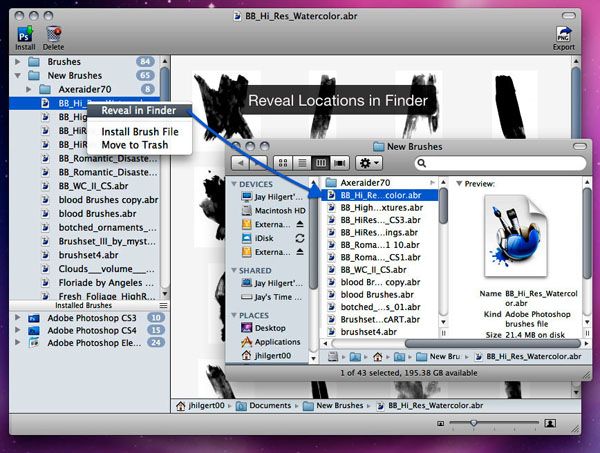This screenshot has width=600, height=453.
Task: Click jhilgert00 in main window path bar
Action: tap(201, 406)
